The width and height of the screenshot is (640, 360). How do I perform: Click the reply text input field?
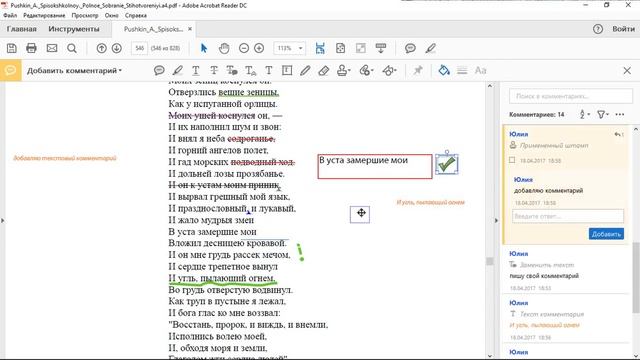(568, 216)
